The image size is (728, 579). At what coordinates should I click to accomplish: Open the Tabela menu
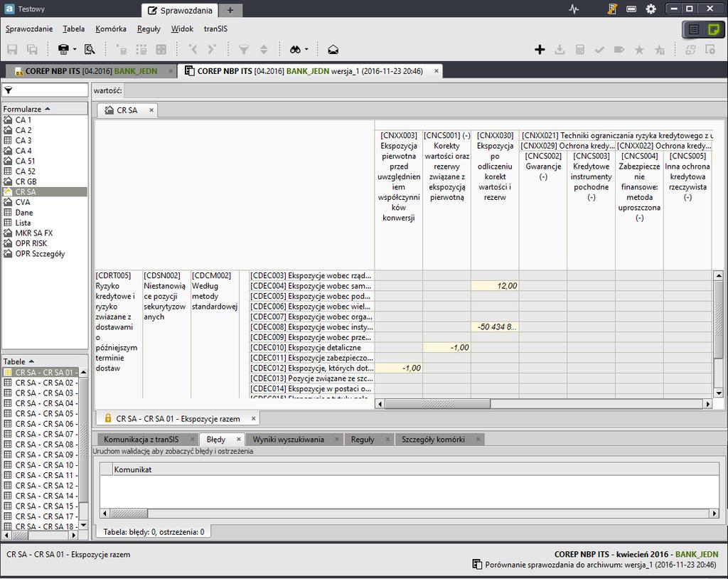pyautogui.click(x=74, y=29)
